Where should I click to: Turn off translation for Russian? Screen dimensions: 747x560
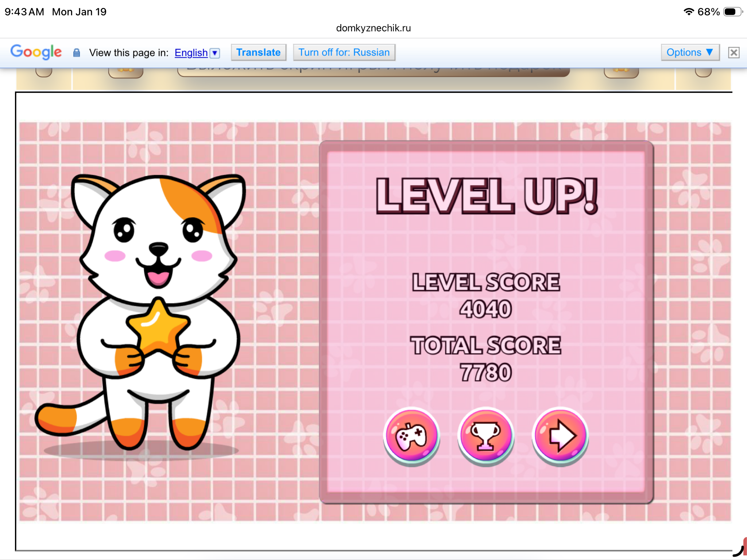point(344,52)
